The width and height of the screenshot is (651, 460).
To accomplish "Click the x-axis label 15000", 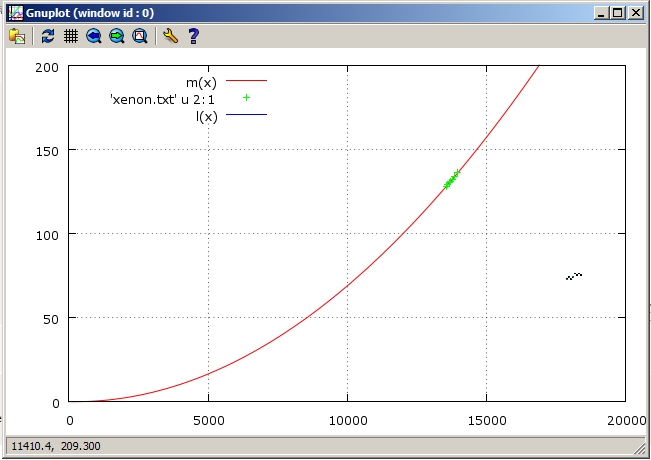I will pos(487,421).
